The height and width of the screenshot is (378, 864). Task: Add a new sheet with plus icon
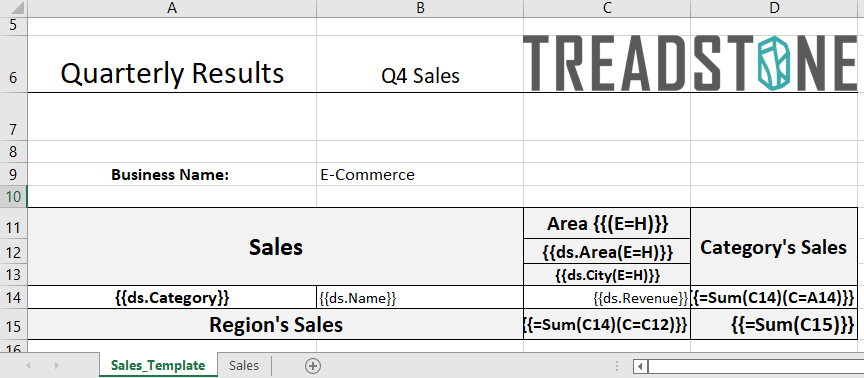tap(312, 366)
